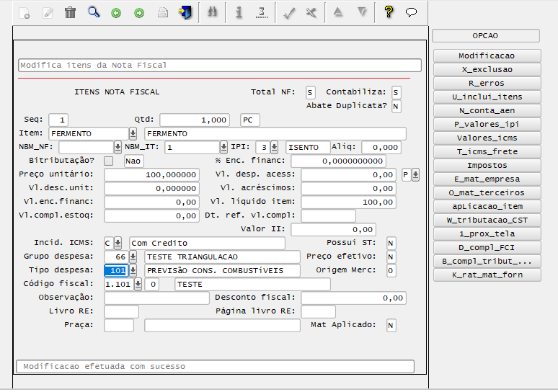Toggle the Bitributação checkbox
The image size is (558, 392).
click(109, 161)
